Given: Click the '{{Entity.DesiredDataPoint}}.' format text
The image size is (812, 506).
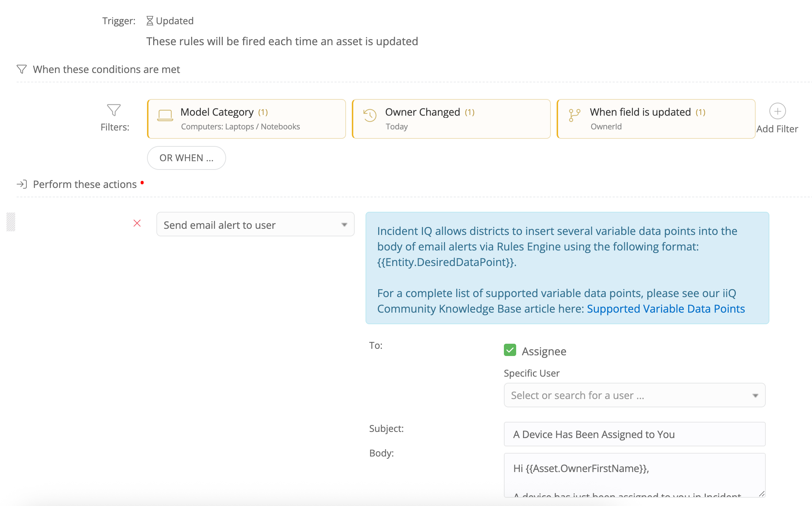Looking at the screenshot, I should pyautogui.click(x=447, y=262).
